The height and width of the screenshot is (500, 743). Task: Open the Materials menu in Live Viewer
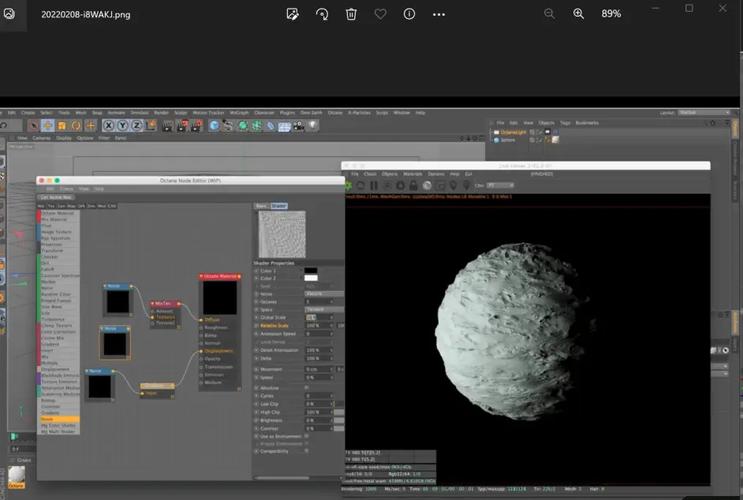click(413, 174)
